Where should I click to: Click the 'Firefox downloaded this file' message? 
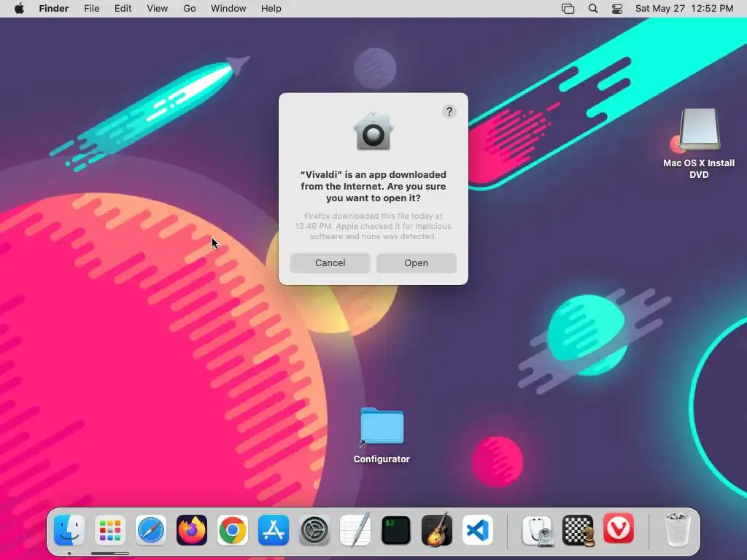(x=373, y=226)
